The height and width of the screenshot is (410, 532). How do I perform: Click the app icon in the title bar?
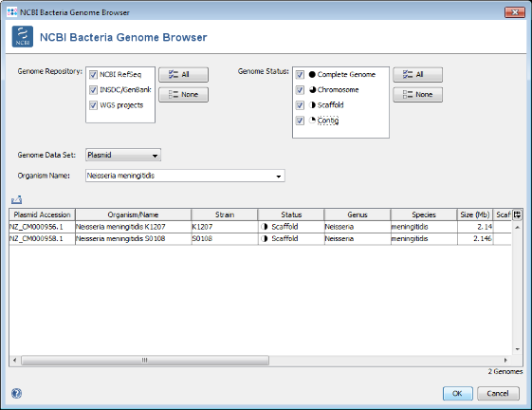[x=12, y=12]
